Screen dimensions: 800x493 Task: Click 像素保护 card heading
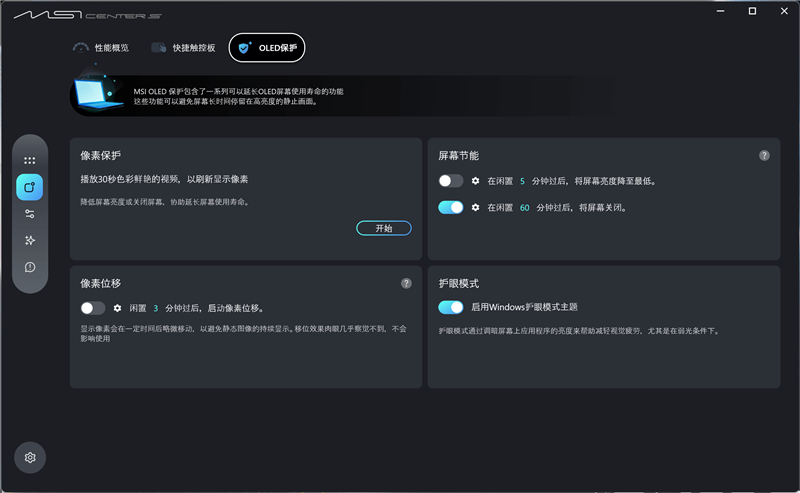tap(101, 156)
